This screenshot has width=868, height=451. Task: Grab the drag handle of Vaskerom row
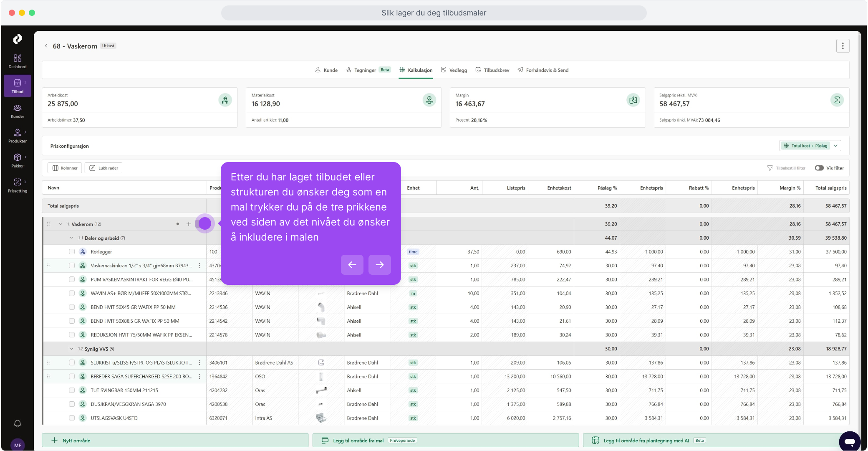(49, 224)
